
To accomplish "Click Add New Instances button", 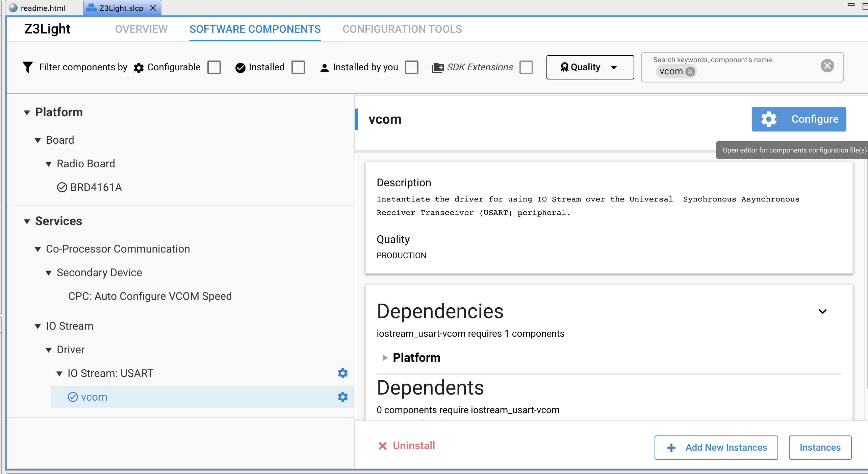I will click(716, 447).
